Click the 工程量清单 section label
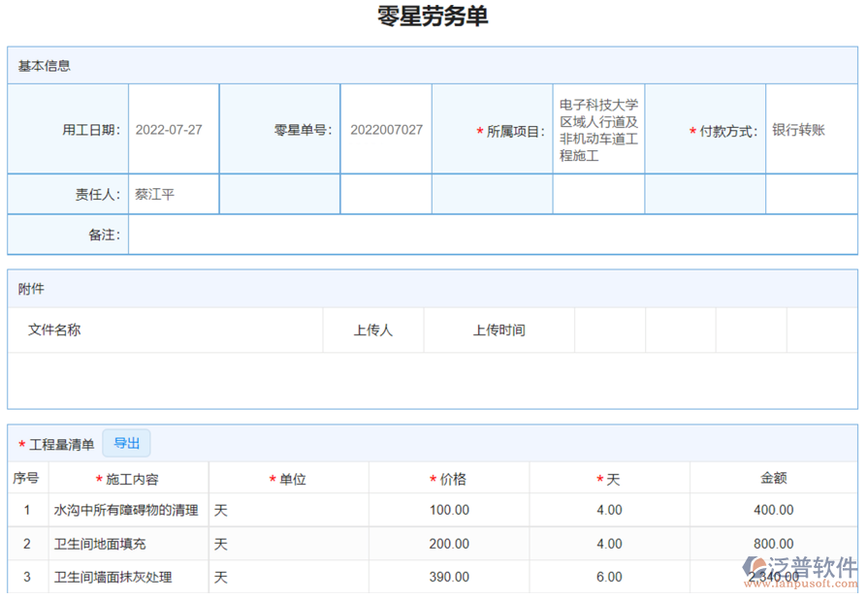868x599 pixels. pos(58,444)
